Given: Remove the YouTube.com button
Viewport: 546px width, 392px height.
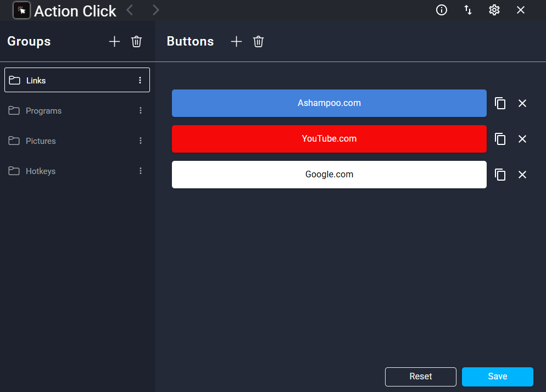Looking at the screenshot, I should click(522, 139).
